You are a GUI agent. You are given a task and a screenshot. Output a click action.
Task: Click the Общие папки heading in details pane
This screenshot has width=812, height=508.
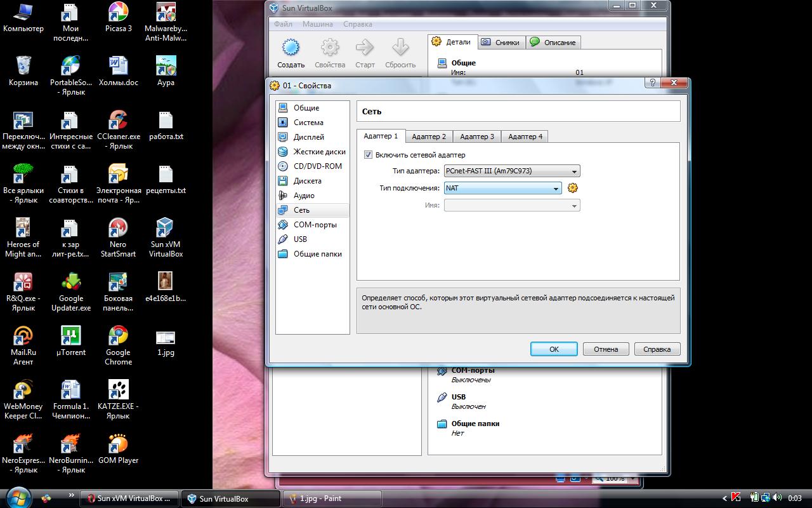click(x=475, y=424)
